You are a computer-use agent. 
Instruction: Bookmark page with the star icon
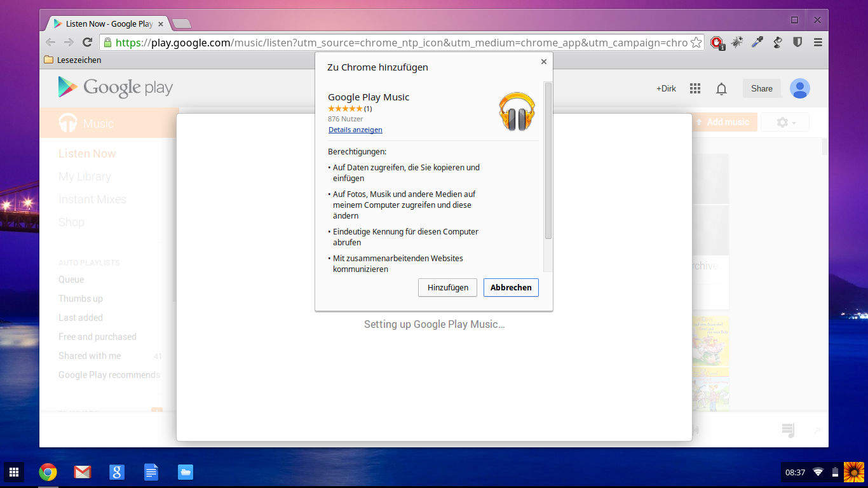(696, 43)
